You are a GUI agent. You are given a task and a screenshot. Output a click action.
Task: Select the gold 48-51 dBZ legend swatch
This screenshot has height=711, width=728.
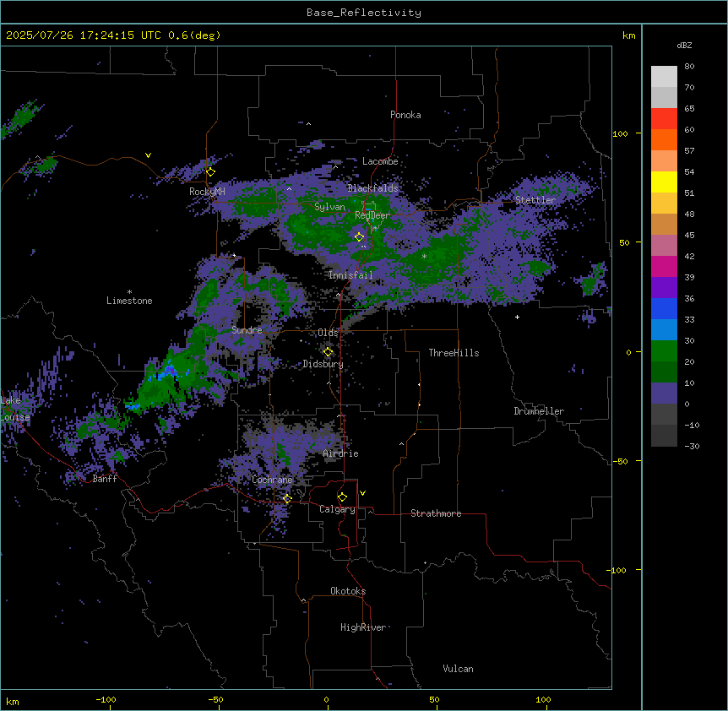(664, 204)
